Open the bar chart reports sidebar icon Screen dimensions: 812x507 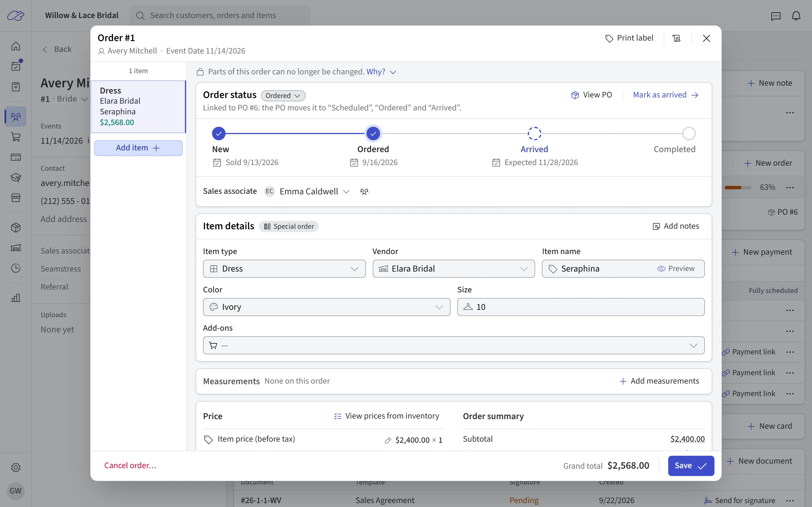coord(16,298)
